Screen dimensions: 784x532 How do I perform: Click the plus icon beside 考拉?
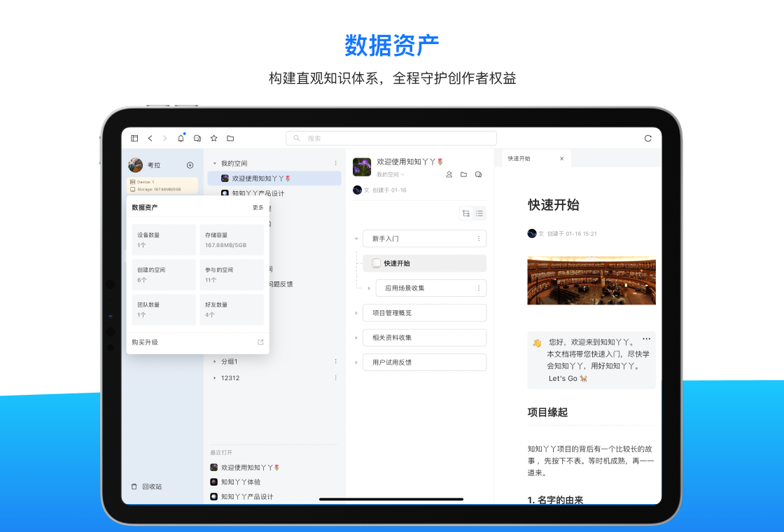[190, 165]
